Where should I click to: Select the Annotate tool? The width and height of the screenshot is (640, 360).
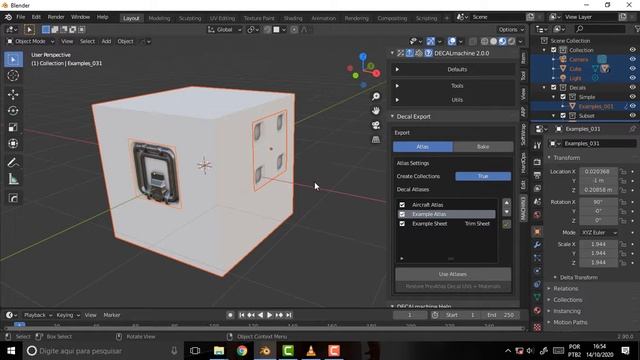tap(13, 162)
